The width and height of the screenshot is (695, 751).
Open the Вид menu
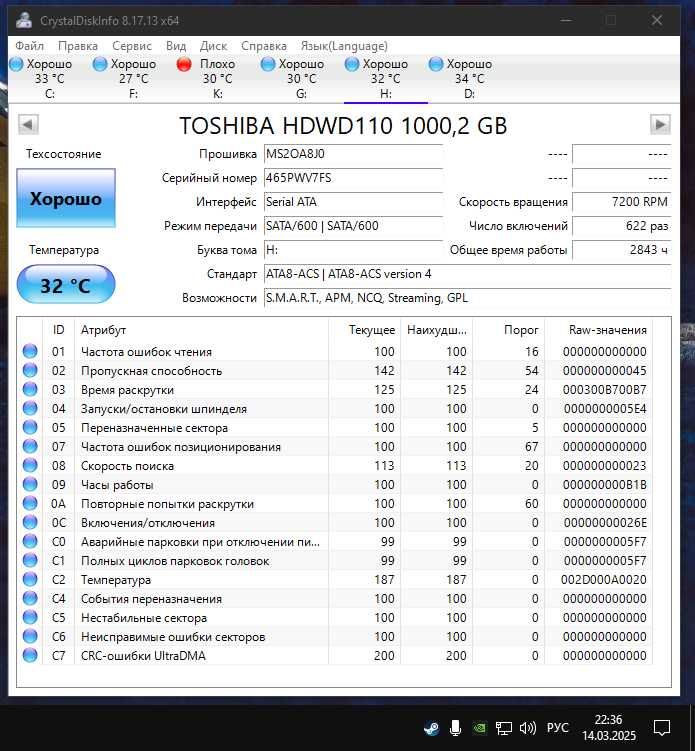coord(176,46)
